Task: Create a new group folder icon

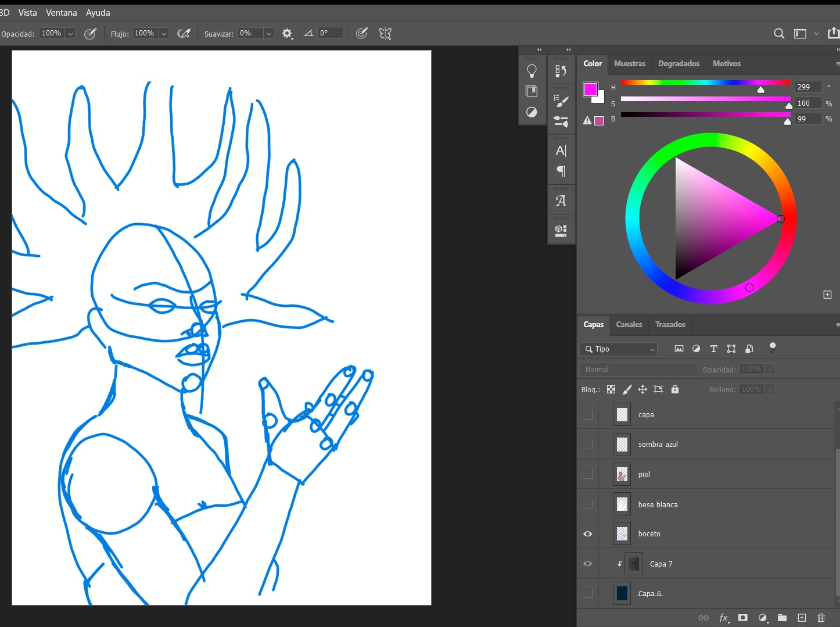Action: click(782, 618)
